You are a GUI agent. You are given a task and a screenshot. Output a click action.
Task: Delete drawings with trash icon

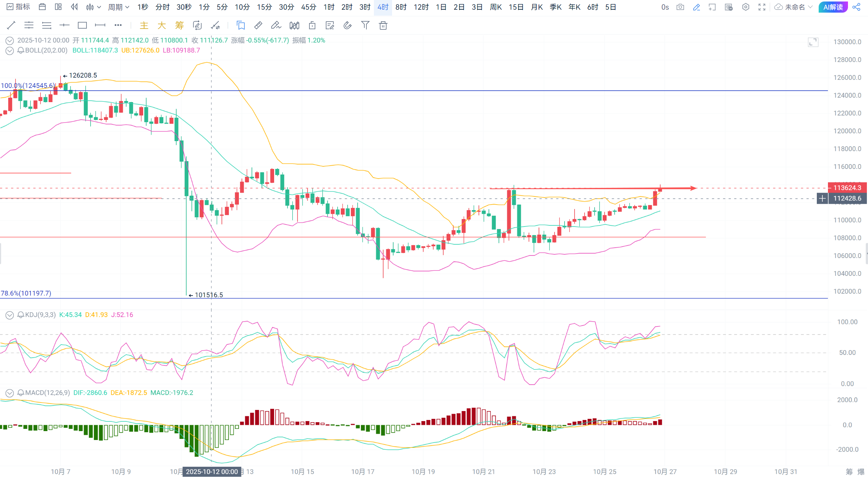(x=383, y=25)
